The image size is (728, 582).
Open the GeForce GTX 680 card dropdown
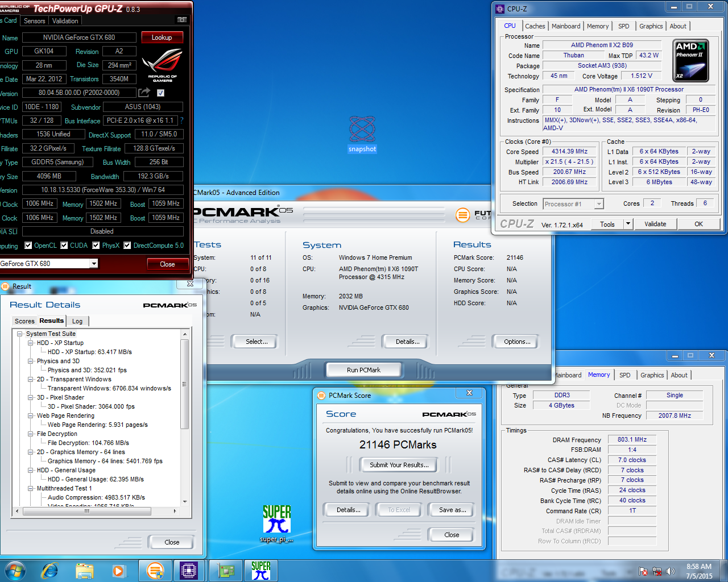[x=94, y=264]
